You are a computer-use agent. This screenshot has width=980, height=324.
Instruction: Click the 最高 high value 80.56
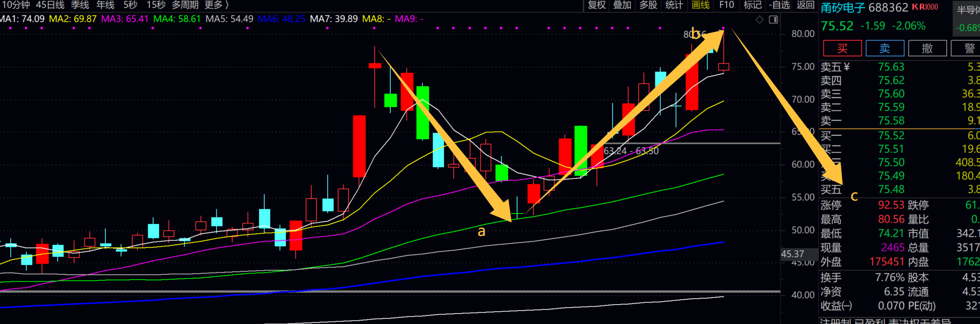[x=891, y=219]
